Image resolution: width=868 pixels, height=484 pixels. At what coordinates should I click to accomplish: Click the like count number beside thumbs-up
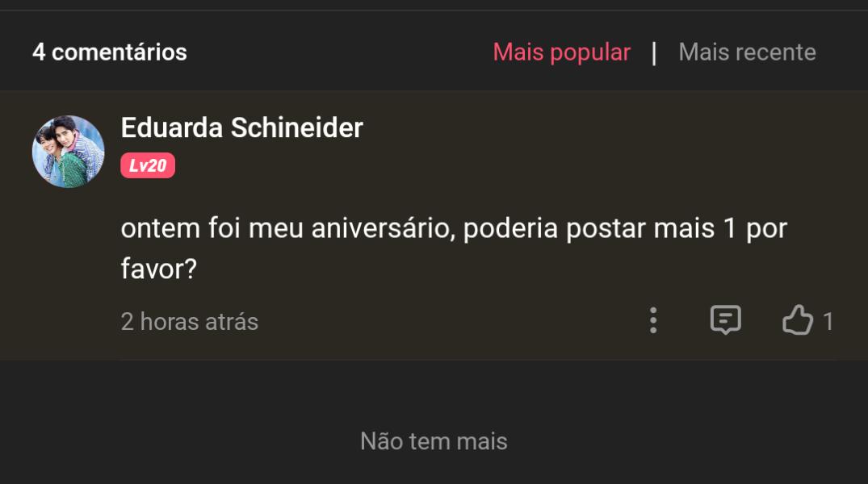pyautogui.click(x=828, y=322)
